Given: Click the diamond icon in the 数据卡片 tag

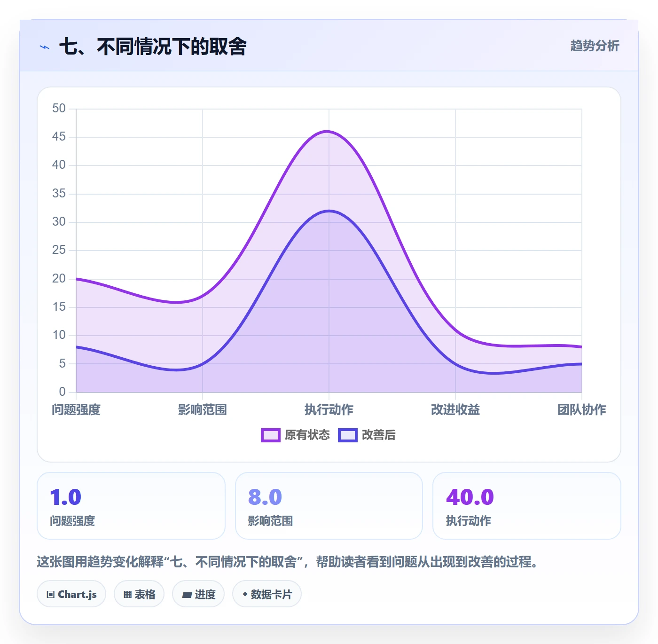Looking at the screenshot, I should click(245, 594).
